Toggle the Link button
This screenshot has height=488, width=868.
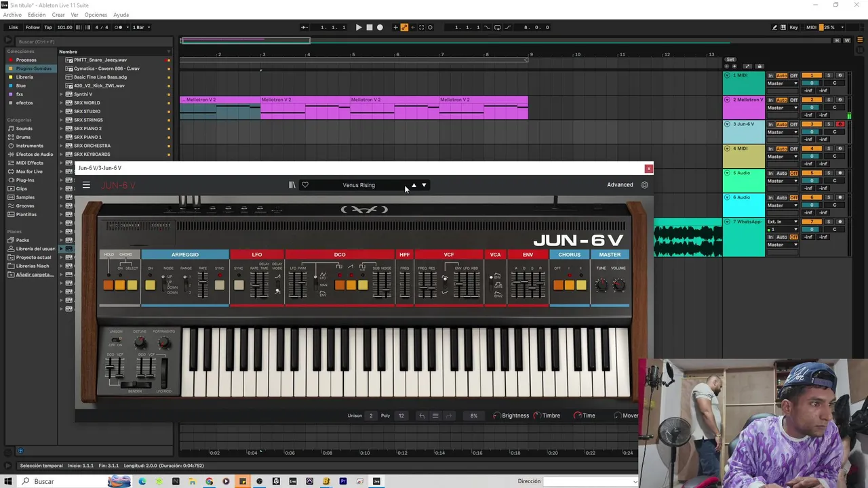14,27
